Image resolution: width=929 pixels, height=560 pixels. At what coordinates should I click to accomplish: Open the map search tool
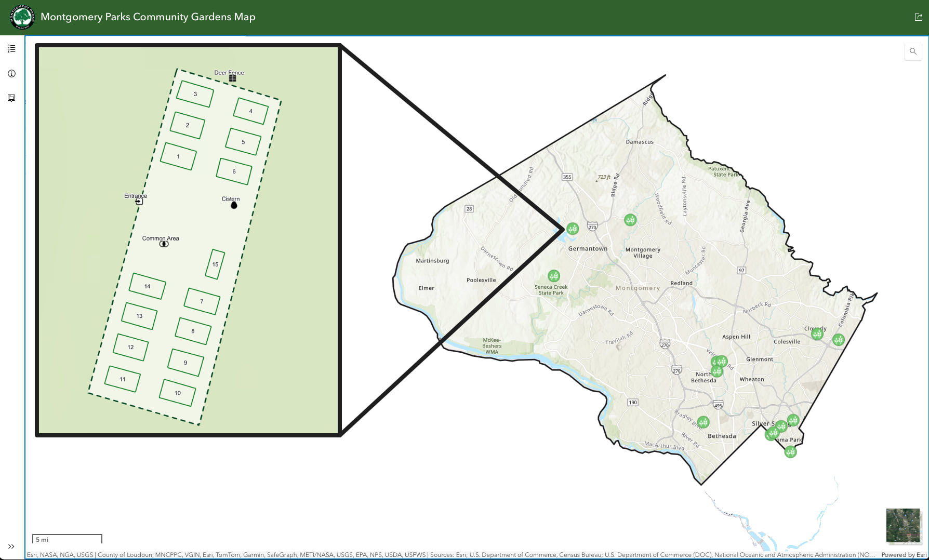point(913,51)
